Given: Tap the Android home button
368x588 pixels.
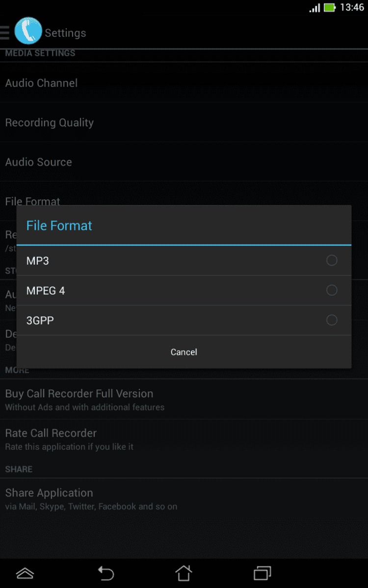Looking at the screenshot, I should pos(184,573).
